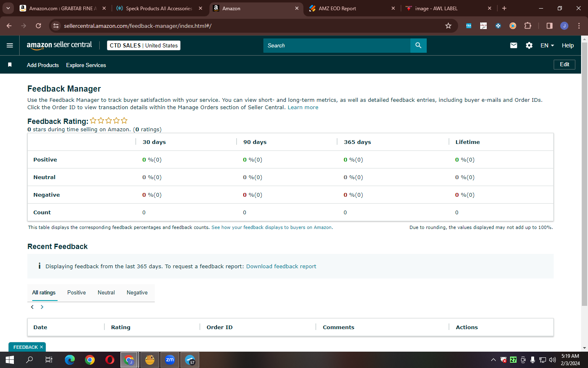This screenshot has height=368, width=588.
Task: Close the Speck Products tab
Action: pos(200,8)
